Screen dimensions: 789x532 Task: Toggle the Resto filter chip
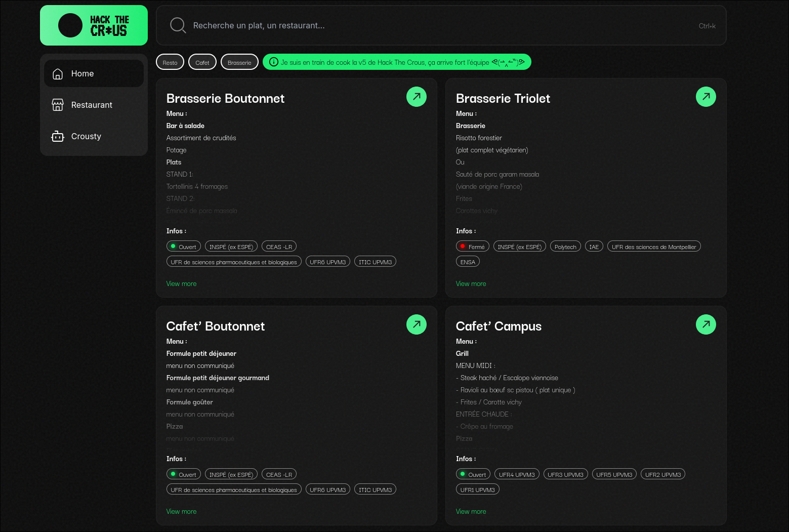pos(170,62)
